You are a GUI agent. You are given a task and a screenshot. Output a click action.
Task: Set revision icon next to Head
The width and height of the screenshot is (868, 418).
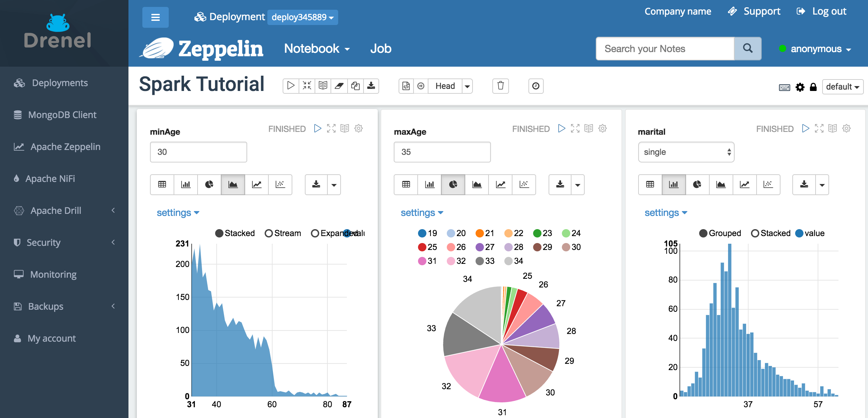coord(421,86)
